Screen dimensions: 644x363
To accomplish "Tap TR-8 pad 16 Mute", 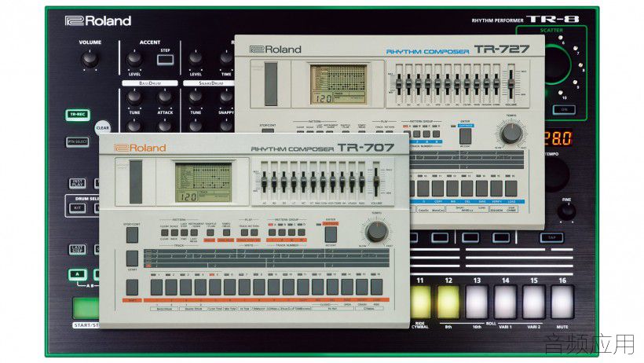I will (x=562, y=302).
